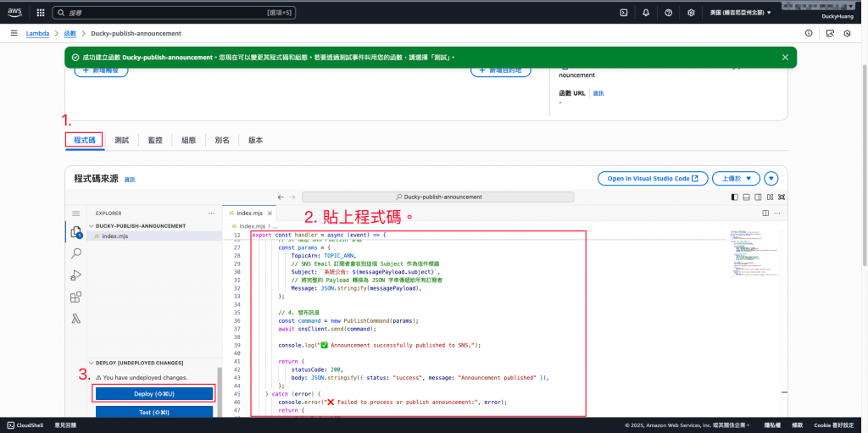This screenshot has width=868, height=433.
Task: Open the 上傳於 upload dropdown
Action: tap(737, 178)
